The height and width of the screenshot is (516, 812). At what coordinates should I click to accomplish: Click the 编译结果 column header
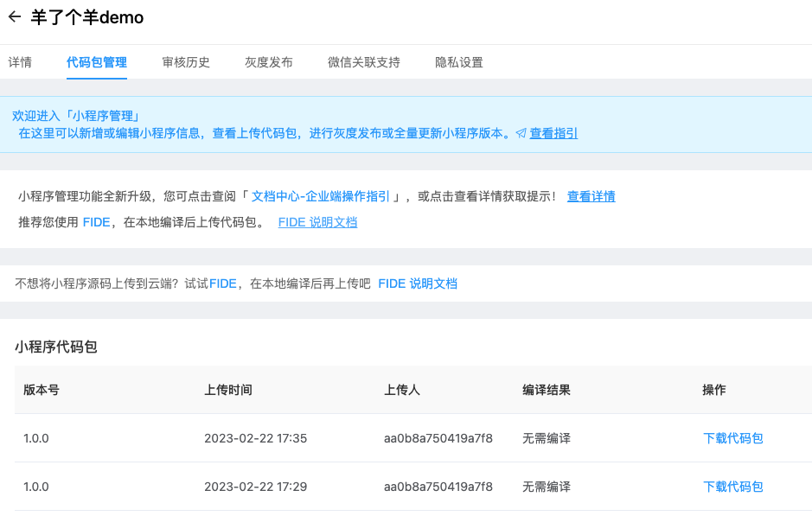[547, 390]
